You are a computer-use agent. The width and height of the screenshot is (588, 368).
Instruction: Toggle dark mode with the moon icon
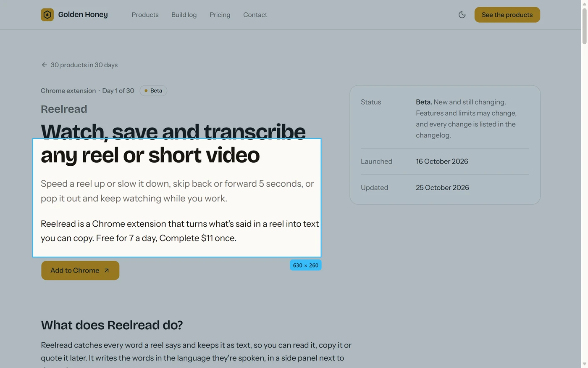point(462,15)
